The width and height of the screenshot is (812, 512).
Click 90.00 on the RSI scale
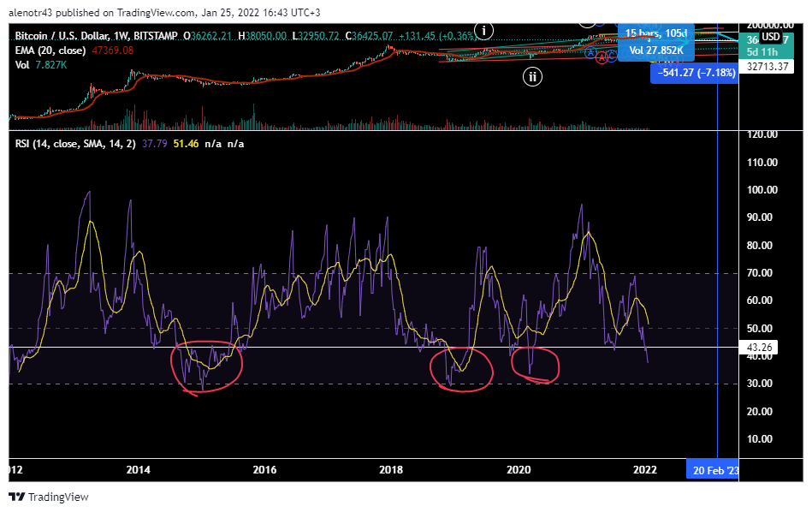tap(760, 217)
